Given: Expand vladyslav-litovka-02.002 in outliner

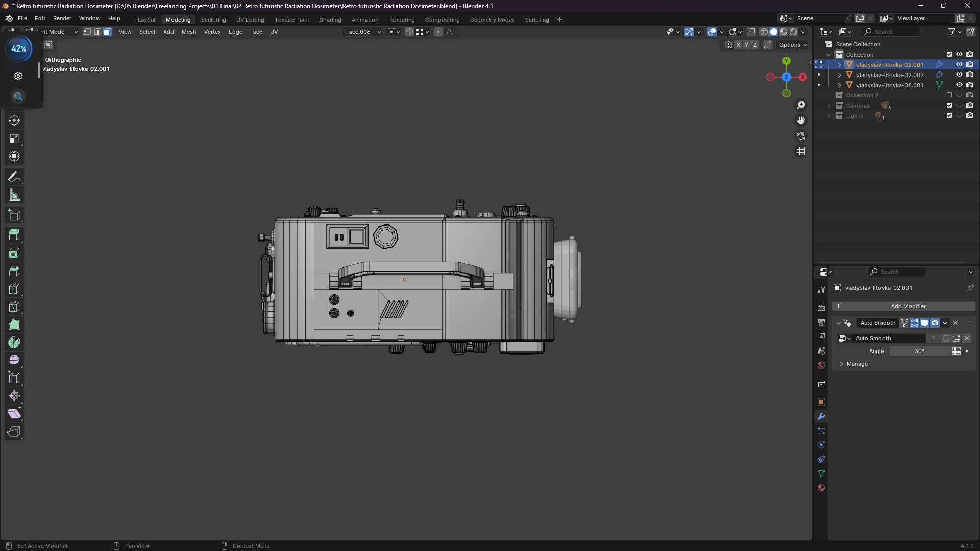Looking at the screenshot, I should pos(839,75).
